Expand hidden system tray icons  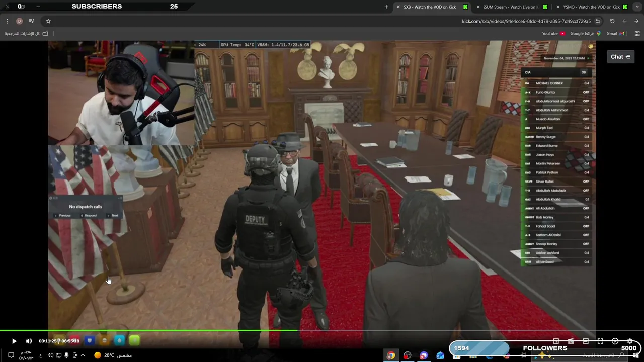[83, 355]
